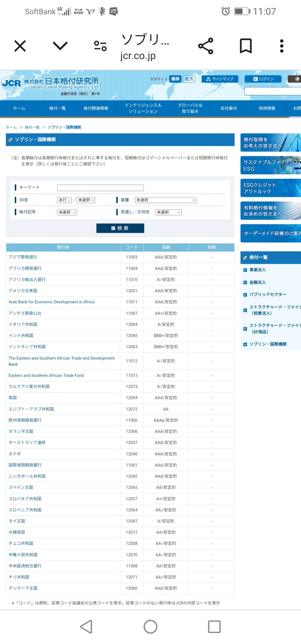
Task: Go to 会社案内 navigation menu
Action: point(228,108)
